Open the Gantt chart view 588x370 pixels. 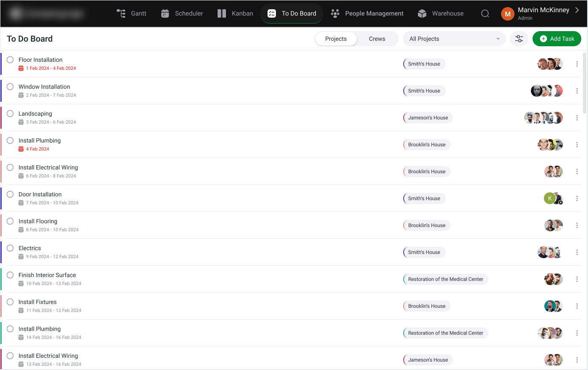[131, 13]
